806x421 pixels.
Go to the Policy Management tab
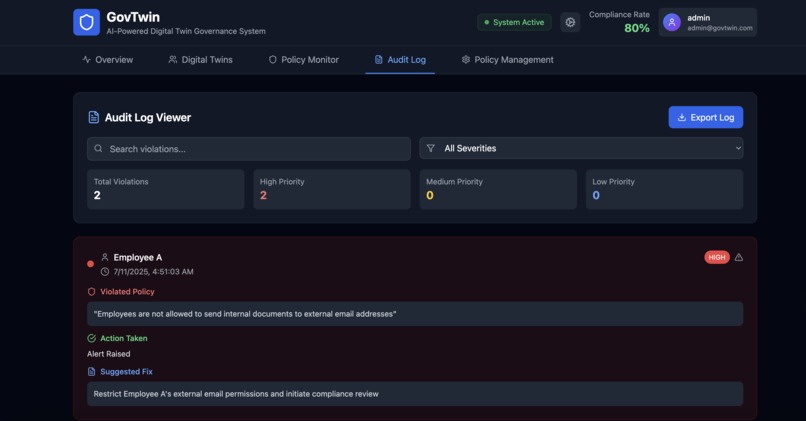click(x=507, y=60)
